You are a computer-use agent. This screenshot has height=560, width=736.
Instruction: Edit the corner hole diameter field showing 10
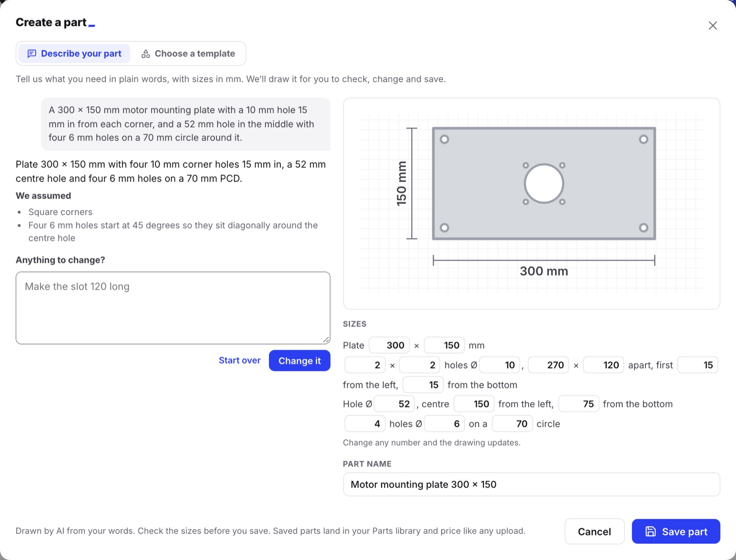pyautogui.click(x=500, y=365)
